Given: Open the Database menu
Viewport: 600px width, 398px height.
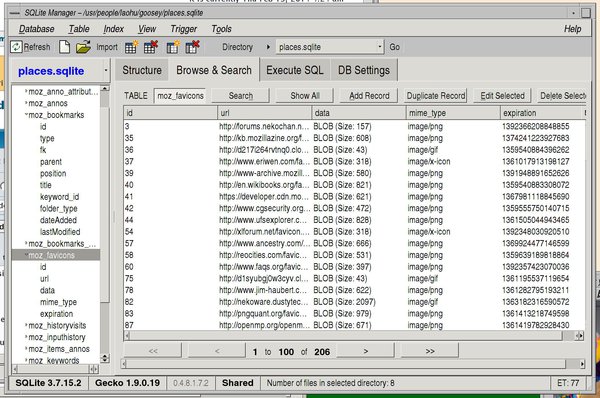Looking at the screenshot, I should pos(37,29).
